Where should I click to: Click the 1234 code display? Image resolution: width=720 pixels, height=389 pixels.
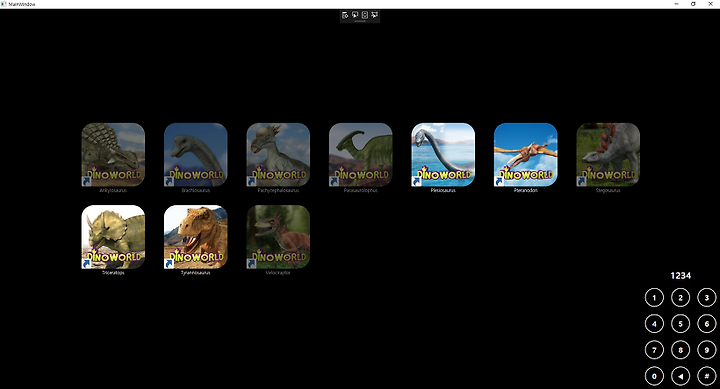point(681,276)
